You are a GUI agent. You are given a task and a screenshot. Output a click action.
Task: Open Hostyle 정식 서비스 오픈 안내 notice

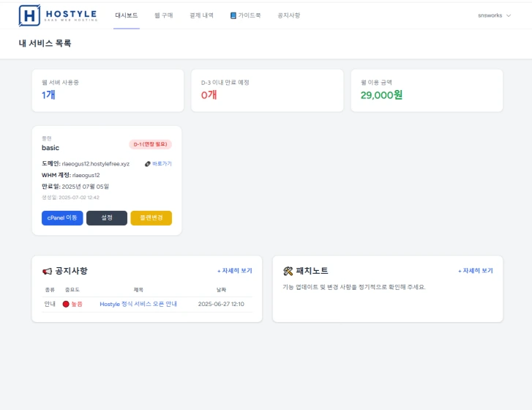pos(138,304)
